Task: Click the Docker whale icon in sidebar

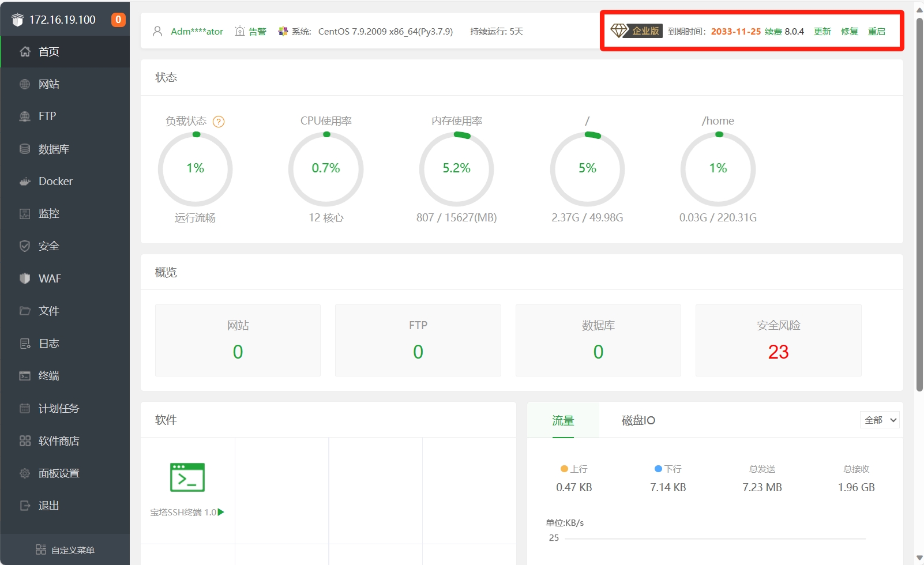Action: tap(25, 182)
